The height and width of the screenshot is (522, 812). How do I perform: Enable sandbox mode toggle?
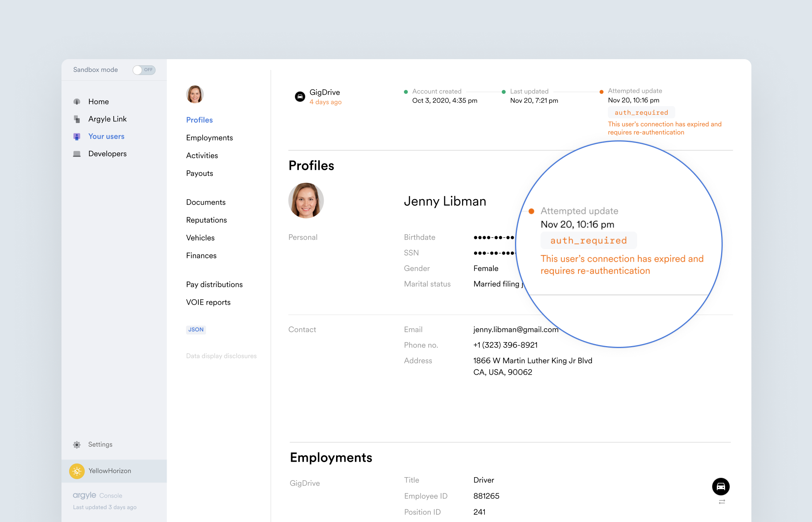click(144, 70)
